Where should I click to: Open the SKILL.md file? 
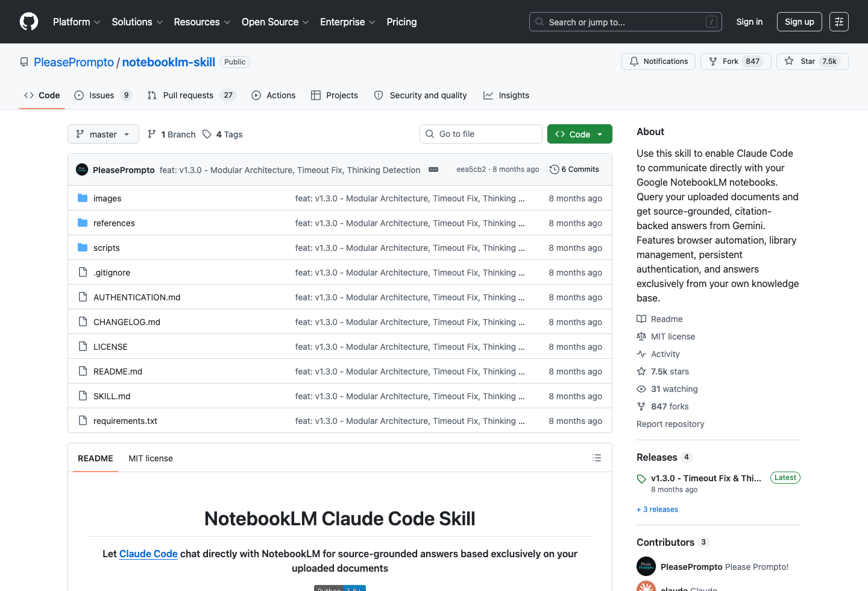[x=112, y=396]
